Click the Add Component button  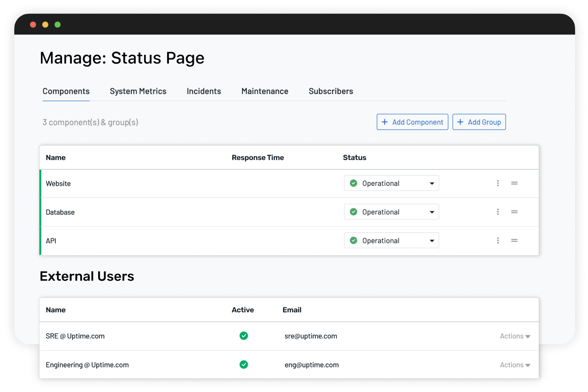(412, 122)
